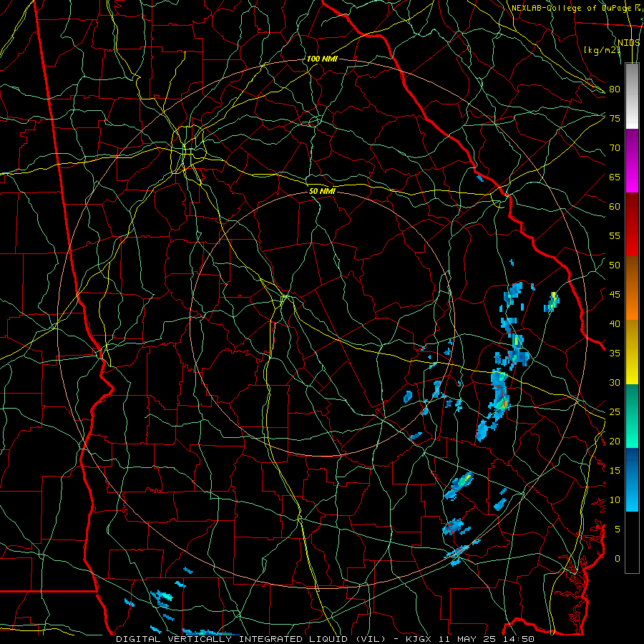Click the scale value 35
This screenshot has width=644, height=644.
click(615, 353)
